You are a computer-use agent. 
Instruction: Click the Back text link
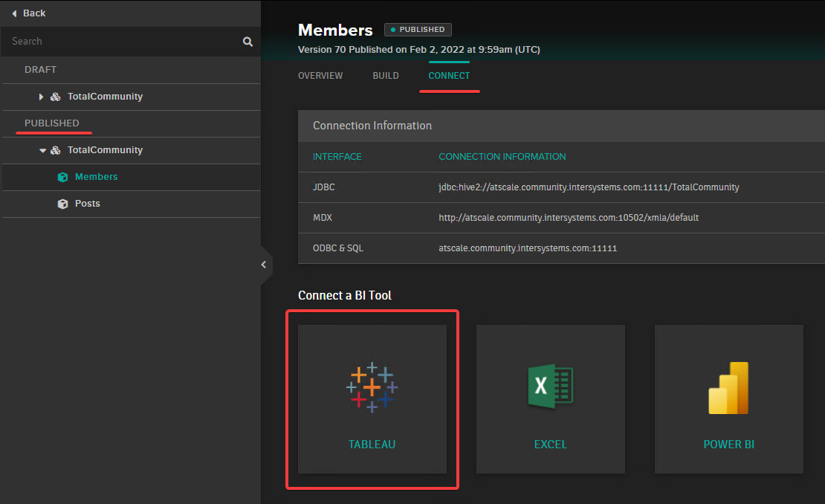click(34, 13)
